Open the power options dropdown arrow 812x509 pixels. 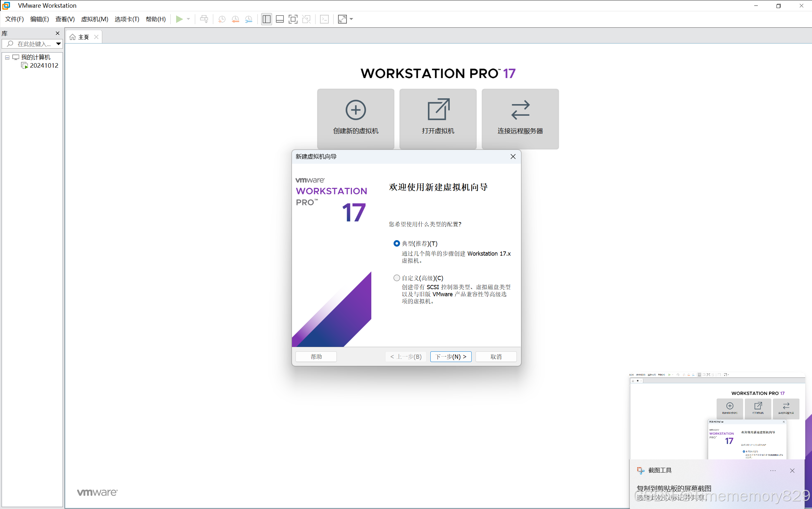pyautogui.click(x=188, y=19)
